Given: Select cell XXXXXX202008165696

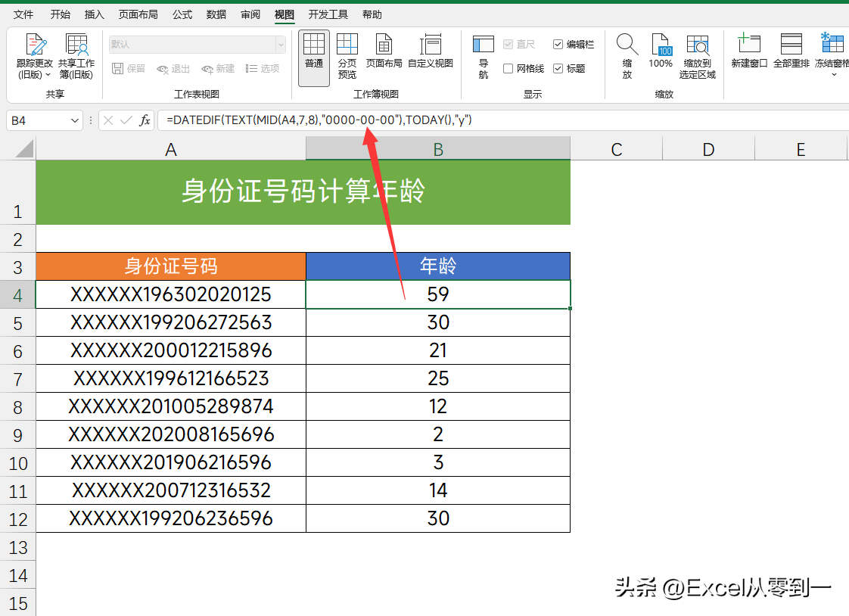Looking at the screenshot, I should pyautogui.click(x=171, y=434).
